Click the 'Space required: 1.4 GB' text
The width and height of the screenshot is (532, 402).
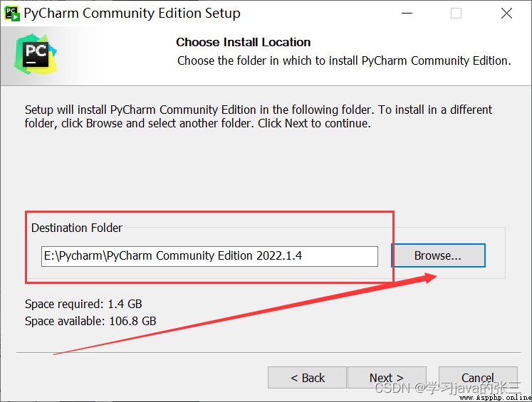(x=83, y=304)
